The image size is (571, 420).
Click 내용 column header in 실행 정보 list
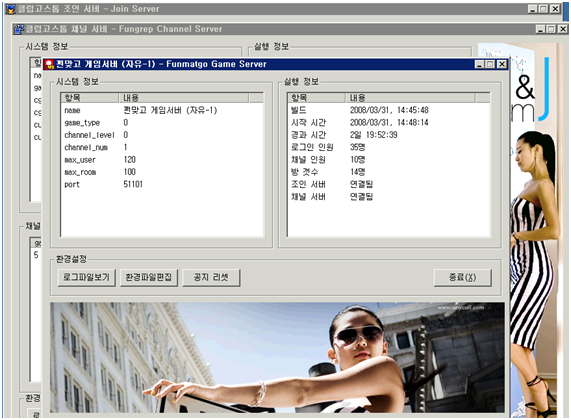pos(410,98)
